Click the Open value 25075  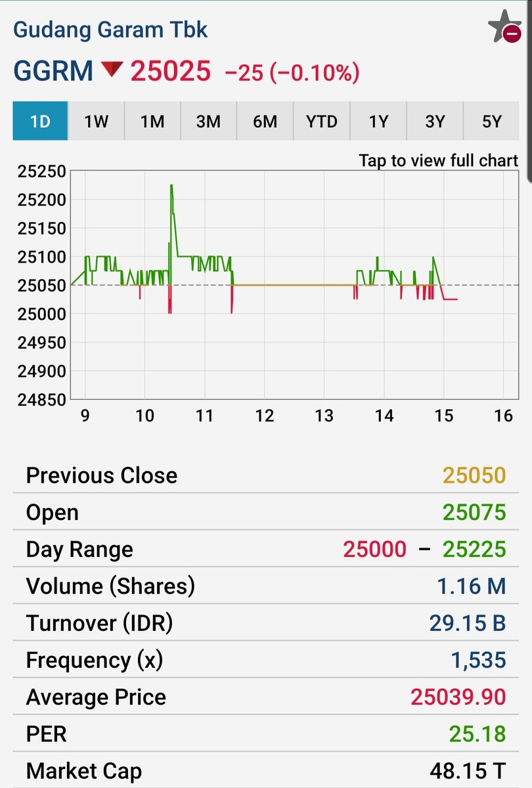[x=474, y=512]
